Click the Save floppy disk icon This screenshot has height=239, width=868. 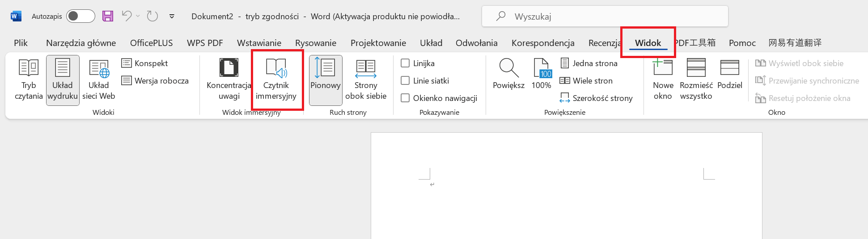click(x=108, y=17)
